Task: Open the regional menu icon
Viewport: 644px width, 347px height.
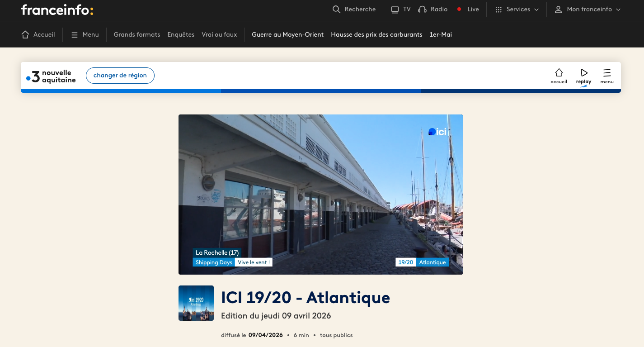Action: [x=606, y=73]
